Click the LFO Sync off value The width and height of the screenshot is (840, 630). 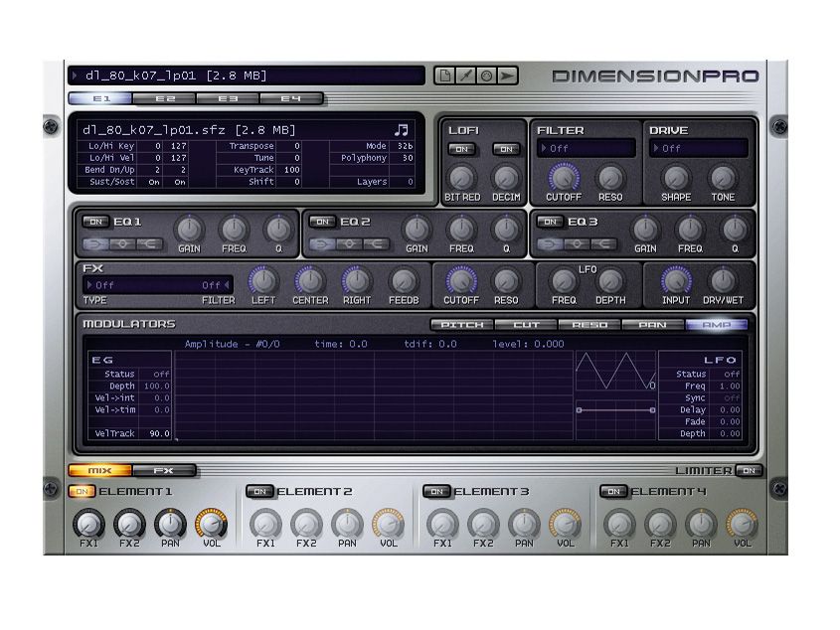[732, 397]
